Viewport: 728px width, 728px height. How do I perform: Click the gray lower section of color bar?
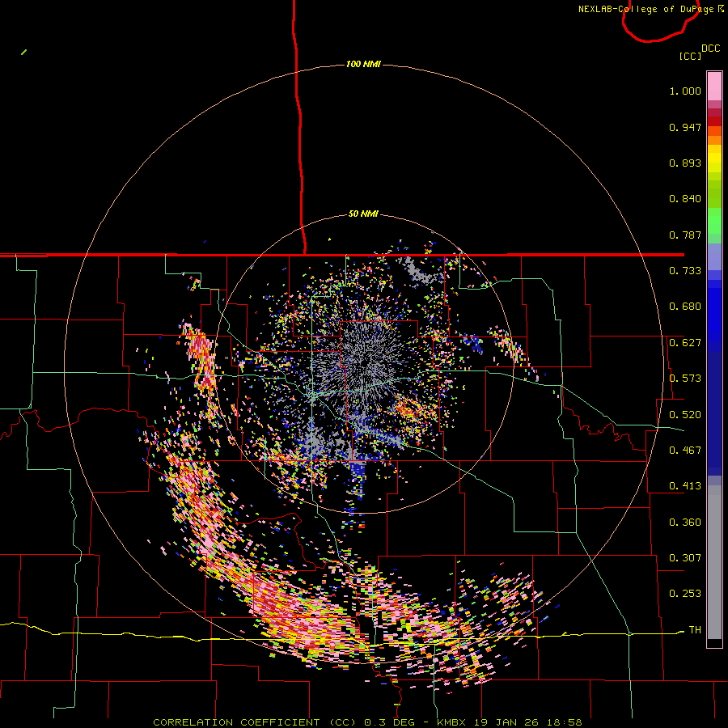point(714,562)
